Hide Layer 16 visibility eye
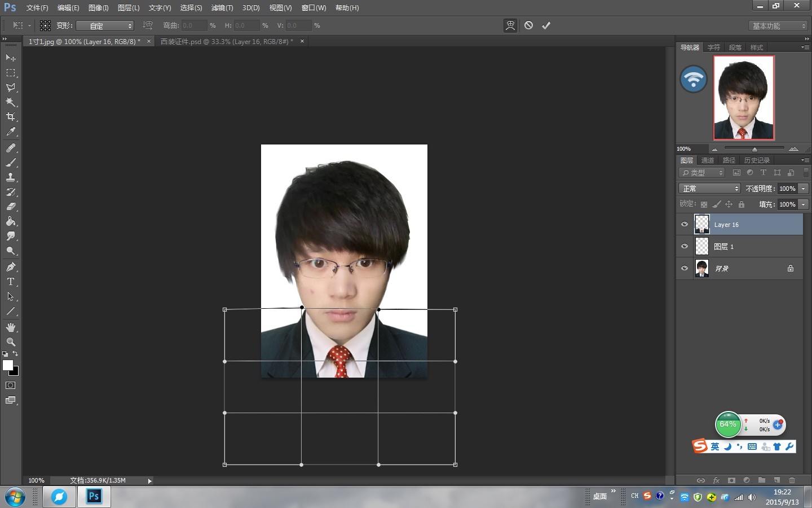 click(x=685, y=225)
